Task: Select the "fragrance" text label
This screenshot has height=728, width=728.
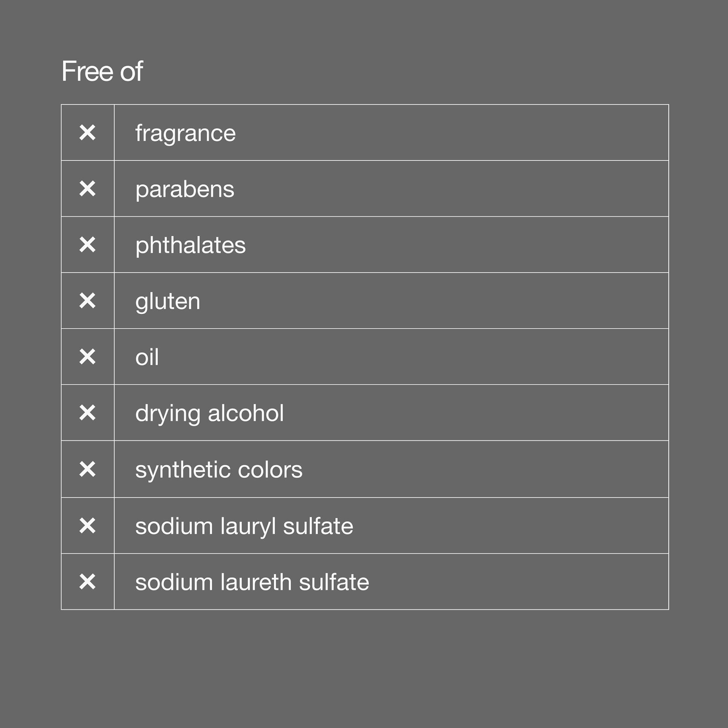Action: [x=185, y=133]
